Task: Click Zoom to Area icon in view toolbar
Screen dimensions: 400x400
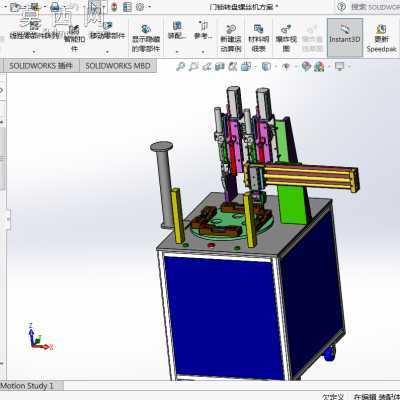Action: [193, 67]
